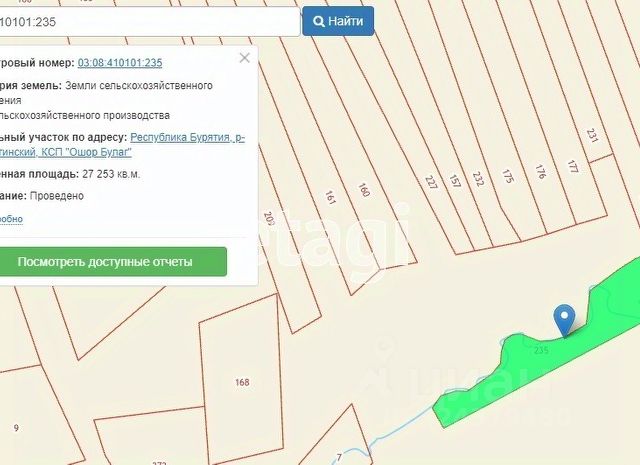The height and width of the screenshot is (465, 640).
Task: Select parcel labeled 175 on map
Action: click(507, 176)
